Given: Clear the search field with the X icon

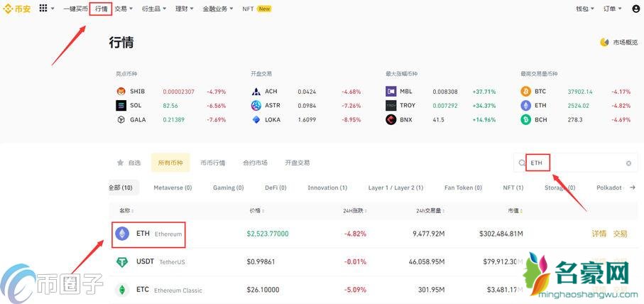Looking at the screenshot, I should pos(628,163).
